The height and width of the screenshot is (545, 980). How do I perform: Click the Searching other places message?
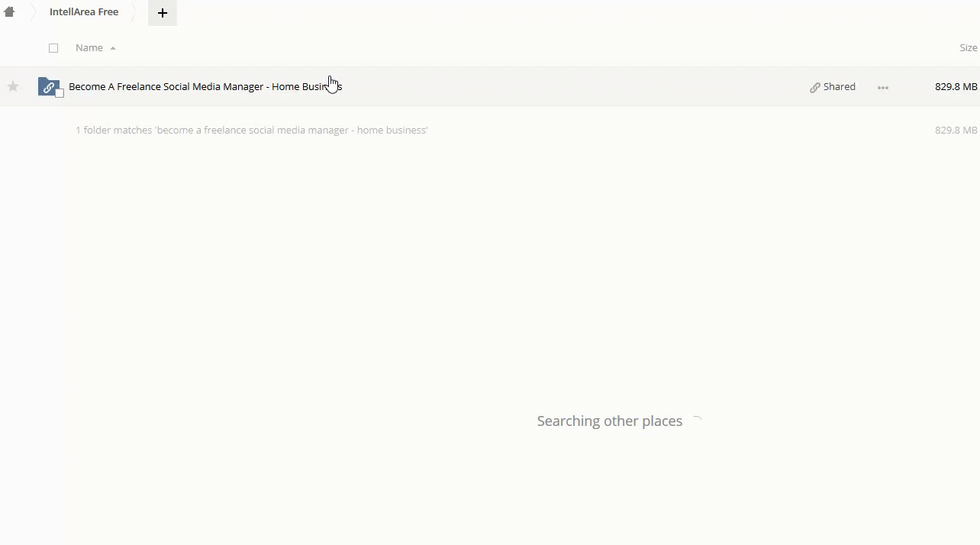609,421
